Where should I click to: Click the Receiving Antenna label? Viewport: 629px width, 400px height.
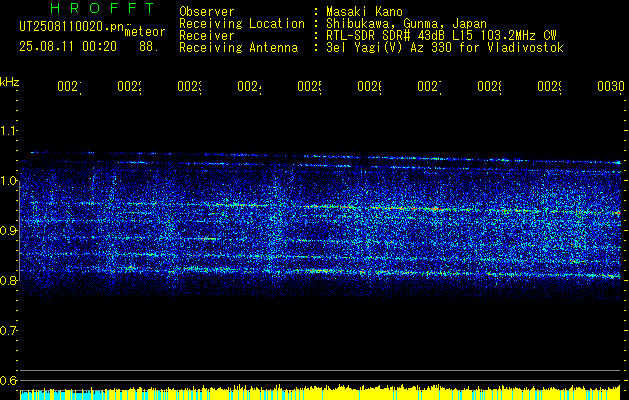(239, 48)
